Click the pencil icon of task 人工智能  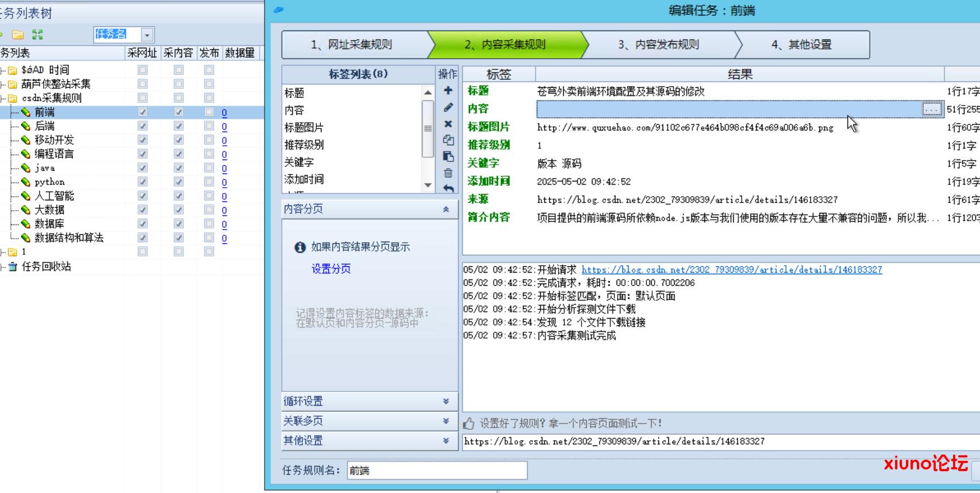pyautogui.click(x=26, y=196)
